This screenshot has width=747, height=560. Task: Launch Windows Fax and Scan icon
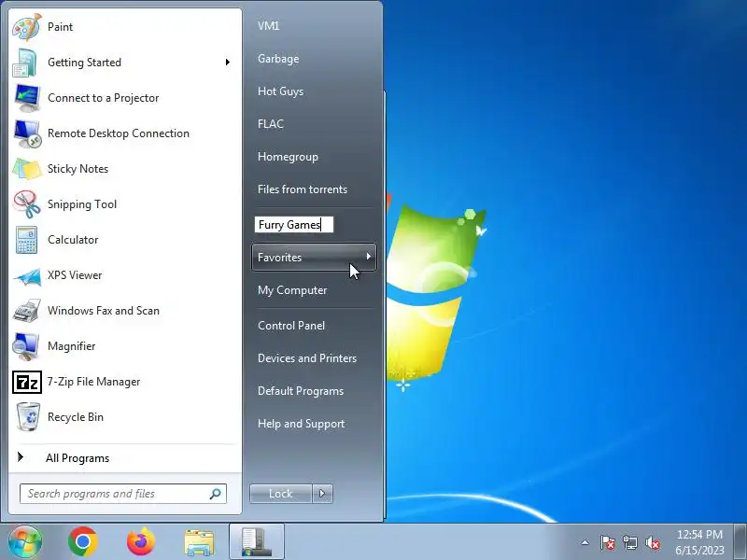[x=27, y=311]
